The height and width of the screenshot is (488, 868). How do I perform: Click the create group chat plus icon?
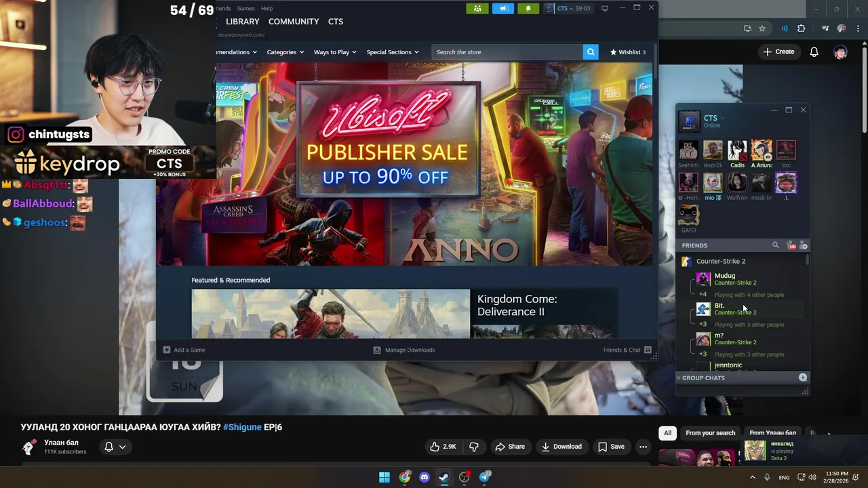click(x=803, y=378)
